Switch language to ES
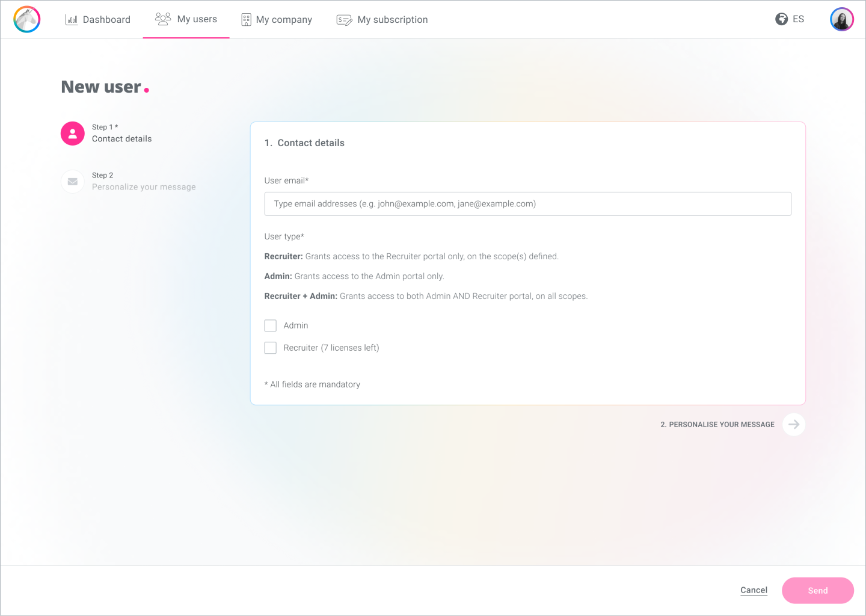This screenshot has height=616, width=866. tap(790, 19)
